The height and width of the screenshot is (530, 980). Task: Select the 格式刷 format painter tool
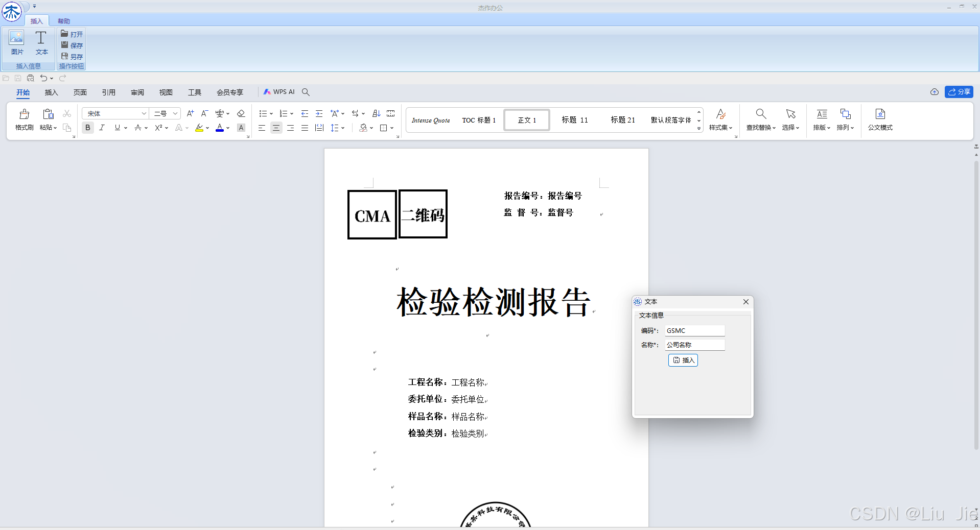[24, 120]
